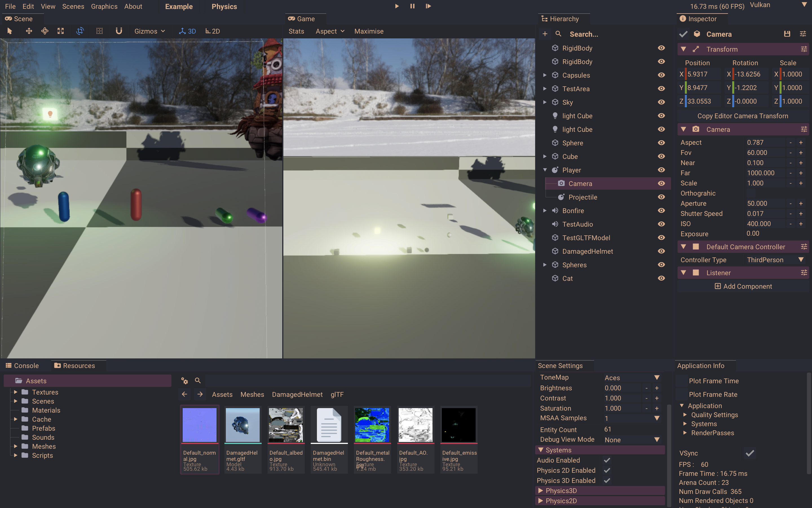Select the DamagedHelmet.gltf model thumbnail
Image resolution: width=812 pixels, height=508 pixels.
pos(242,425)
